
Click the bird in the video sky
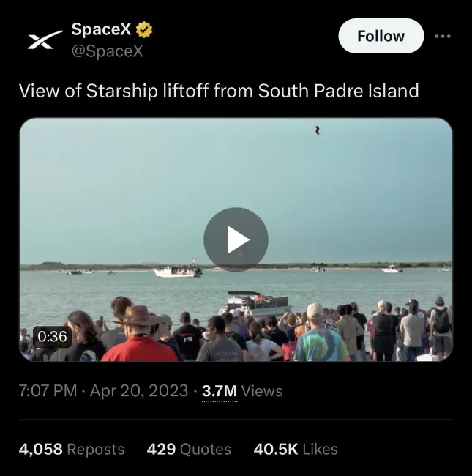pyautogui.click(x=317, y=130)
